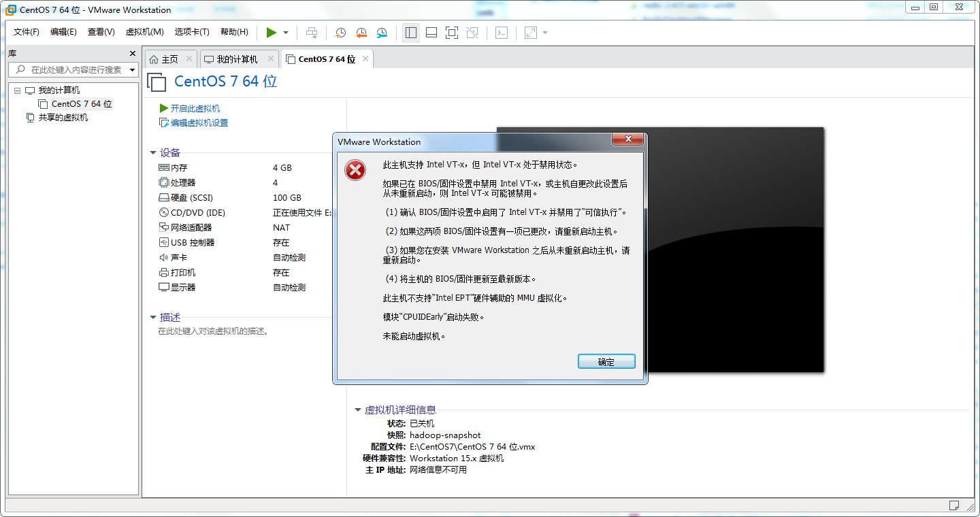
Task: Open the snapshot manager icon
Action: coord(382,32)
